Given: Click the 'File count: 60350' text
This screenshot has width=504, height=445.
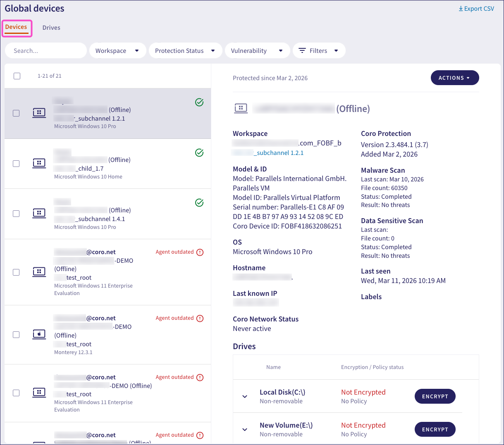Looking at the screenshot, I should [x=384, y=188].
